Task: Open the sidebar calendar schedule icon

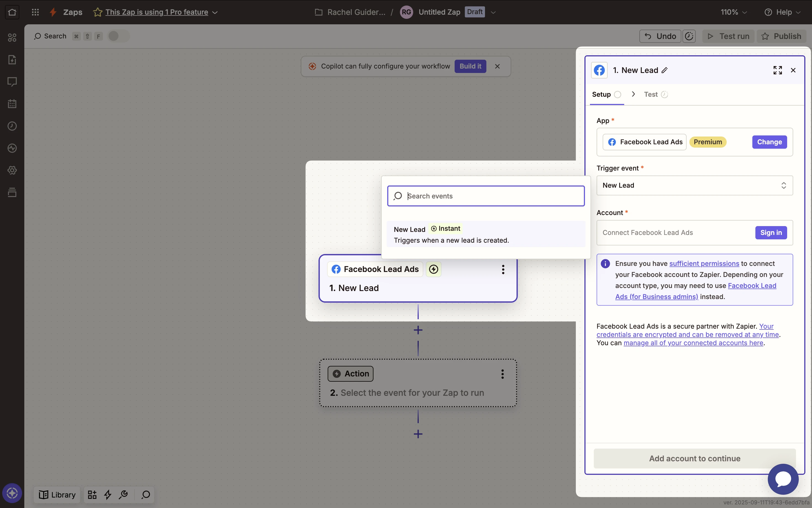Action: point(12,104)
